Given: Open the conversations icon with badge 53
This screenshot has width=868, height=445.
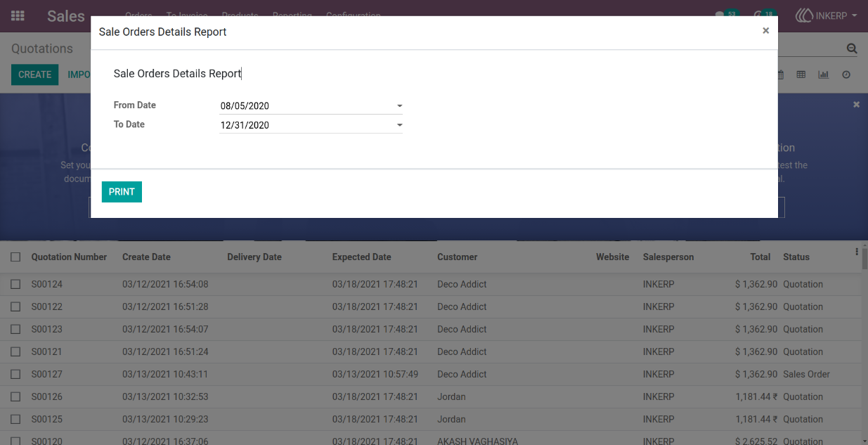Looking at the screenshot, I should pyautogui.click(x=726, y=15).
